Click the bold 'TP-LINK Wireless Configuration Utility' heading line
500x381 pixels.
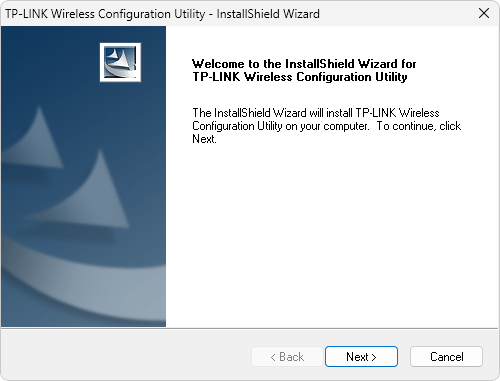tap(300, 77)
